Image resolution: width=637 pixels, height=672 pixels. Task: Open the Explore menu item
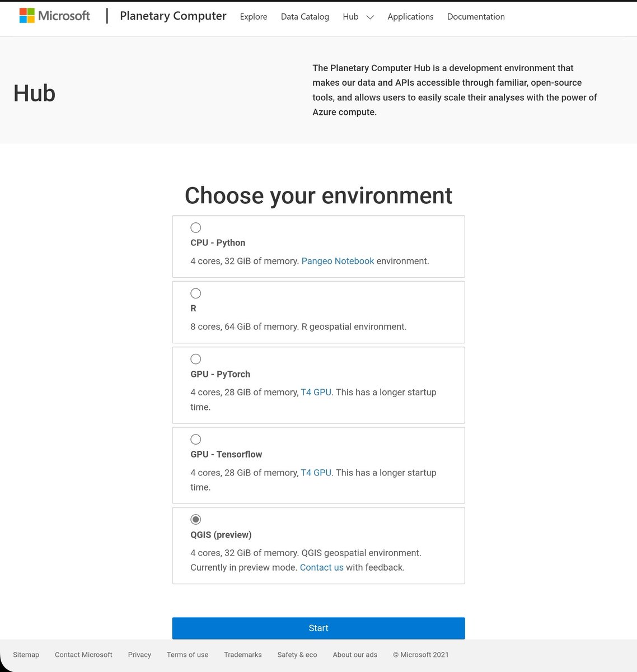pyautogui.click(x=254, y=17)
